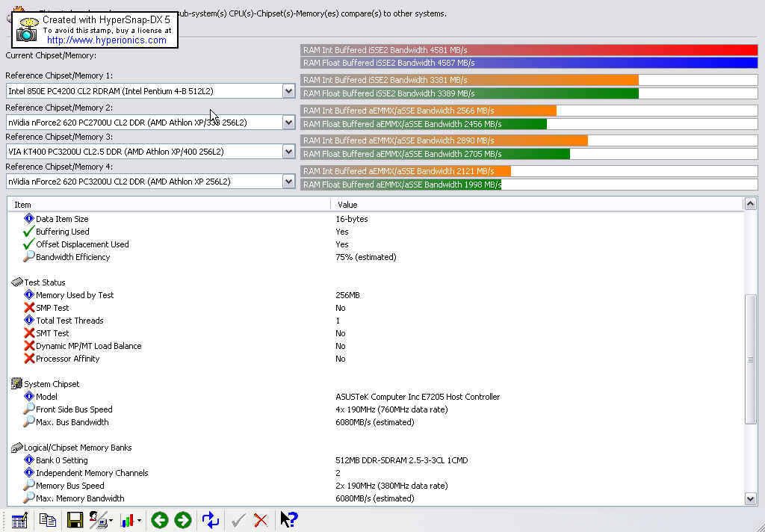Open Reference Chipset/Memory 2 dropdown (nForce2 PC2700U)
Viewport: 765px width, 532px height.
pyautogui.click(x=288, y=123)
